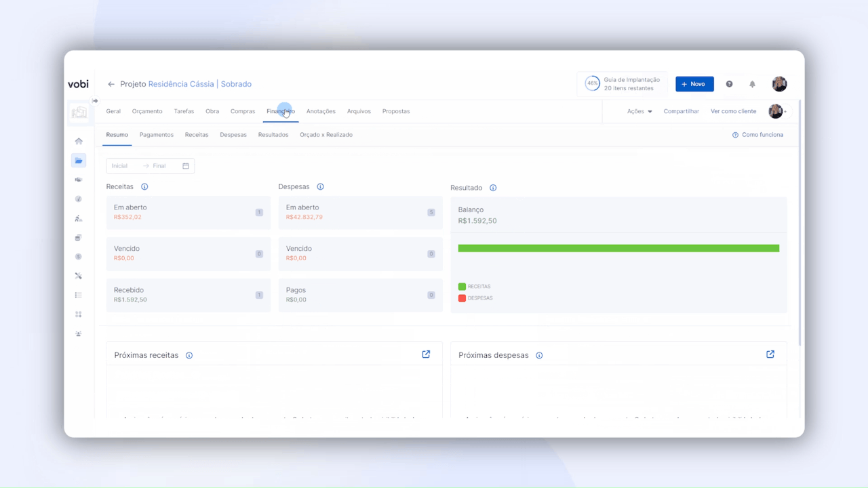Open the notifications bell
The image size is (868, 488).
pos(752,84)
